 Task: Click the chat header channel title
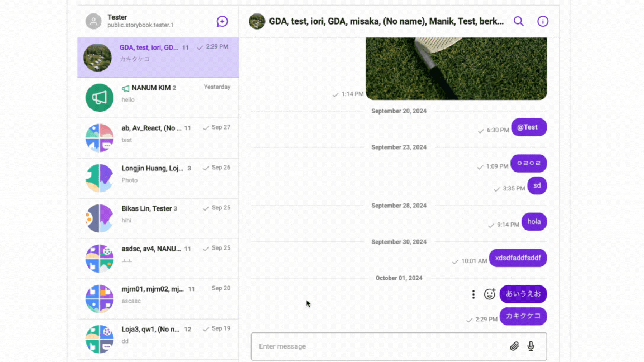pyautogui.click(x=386, y=21)
